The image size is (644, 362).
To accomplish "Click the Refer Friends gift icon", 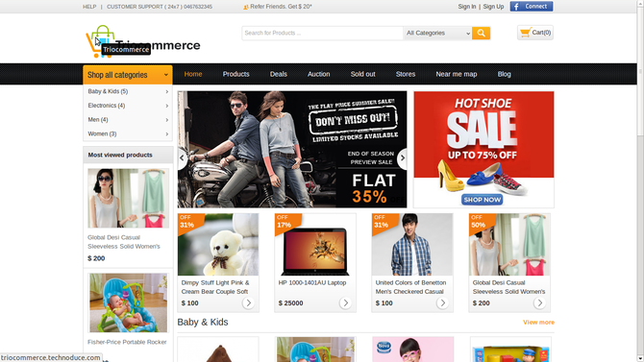I will [x=246, y=7].
